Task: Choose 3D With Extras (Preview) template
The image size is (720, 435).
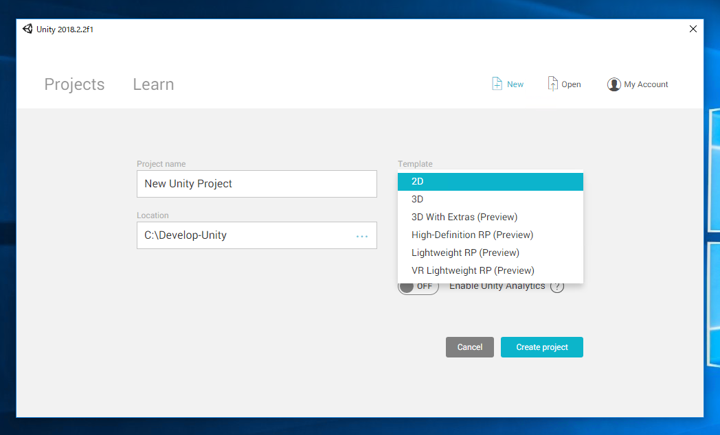Action: click(490, 217)
